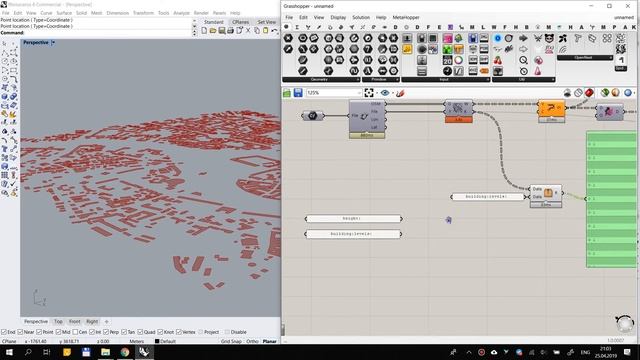Click the cherry icon in Util panel
The image size is (640, 360).
coord(498,60)
